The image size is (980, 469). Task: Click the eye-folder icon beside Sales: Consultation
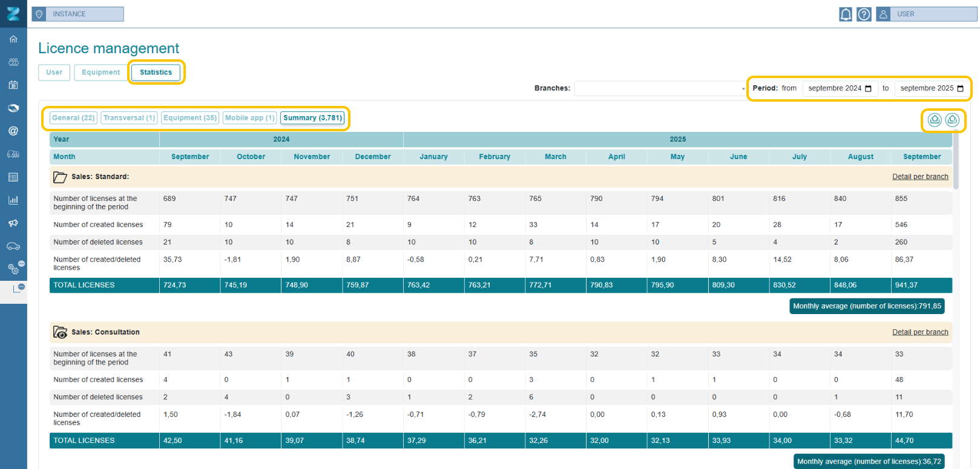tap(60, 332)
